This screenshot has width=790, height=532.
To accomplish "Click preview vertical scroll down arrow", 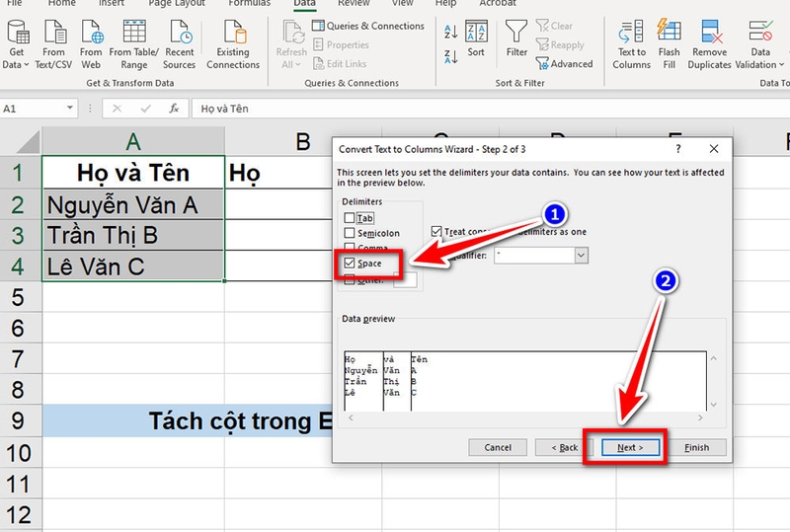I will point(714,405).
